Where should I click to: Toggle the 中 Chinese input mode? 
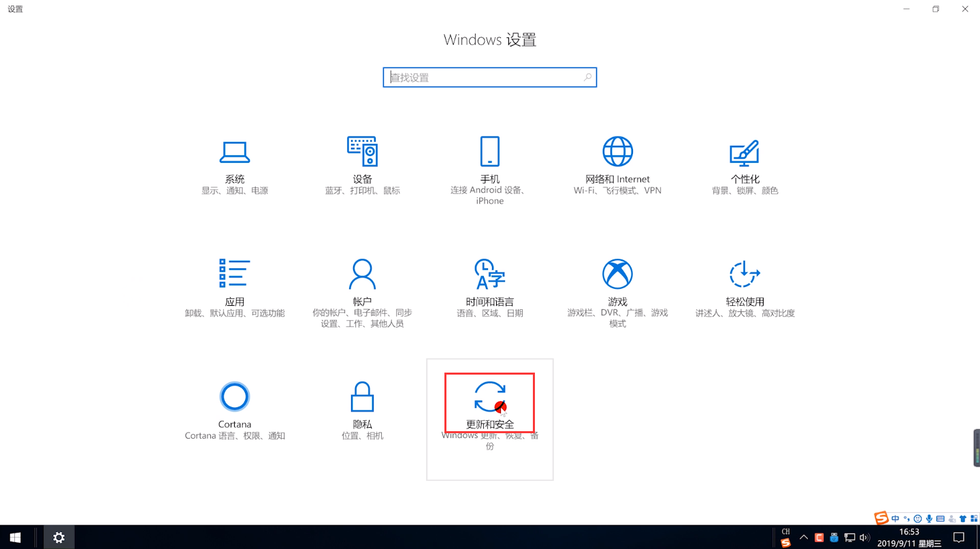[x=895, y=518]
